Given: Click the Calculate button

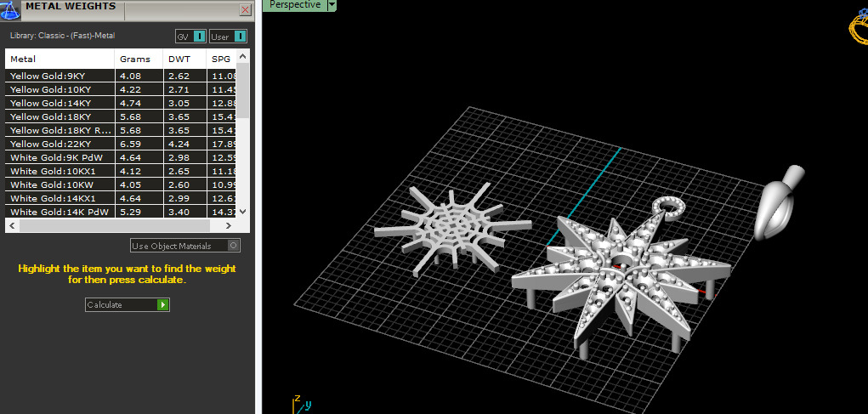Looking at the screenshot, I should [128, 305].
